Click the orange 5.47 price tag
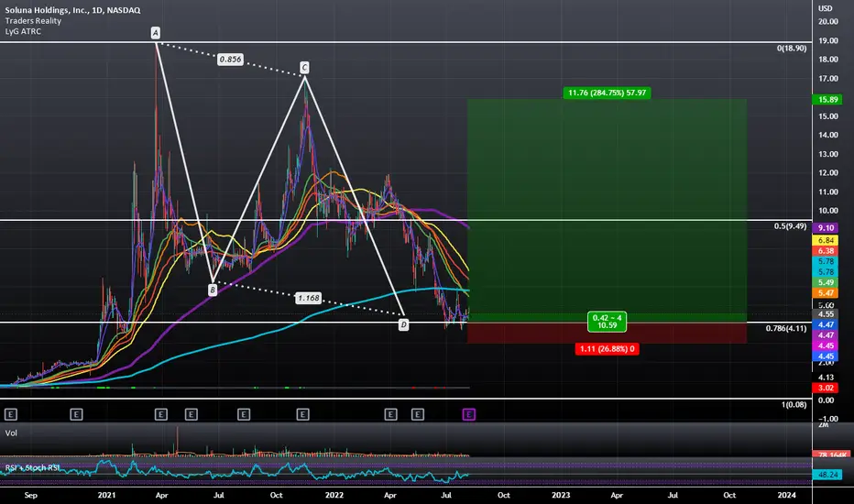This screenshot has width=854, height=504. 826,292
